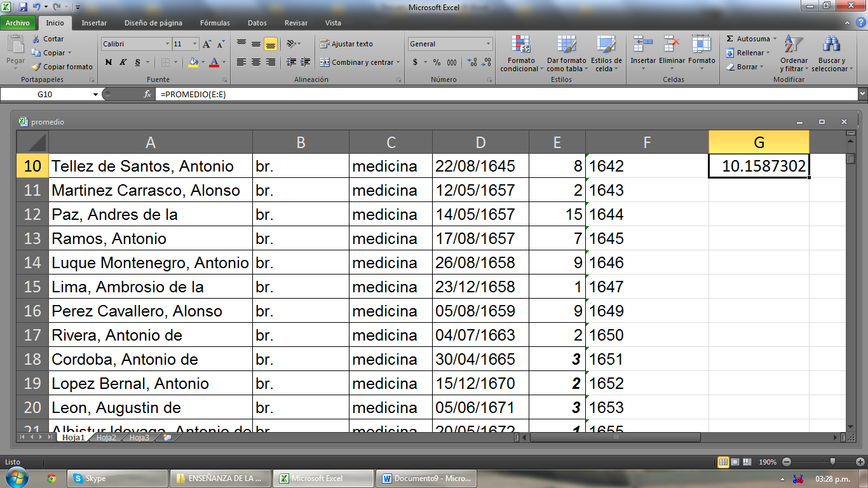
Task: Open the Calibri font name dropdown
Action: tap(168, 44)
